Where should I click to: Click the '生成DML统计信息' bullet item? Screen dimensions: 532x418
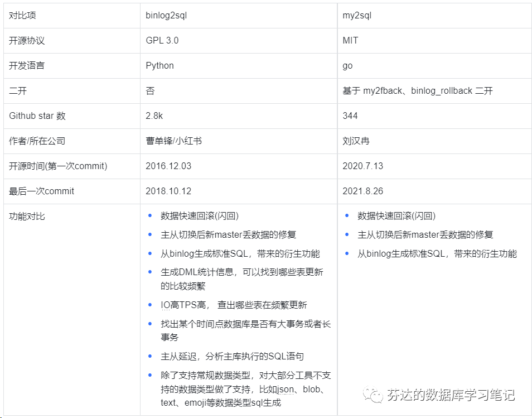click(x=242, y=279)
